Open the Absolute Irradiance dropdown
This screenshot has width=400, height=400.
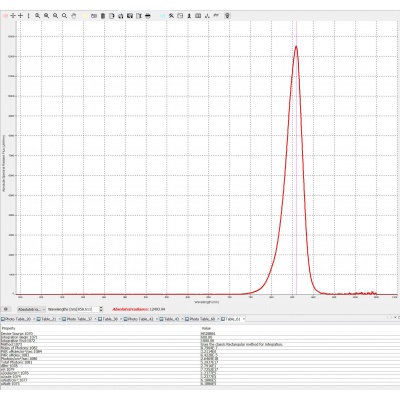[x=32, y=309]
